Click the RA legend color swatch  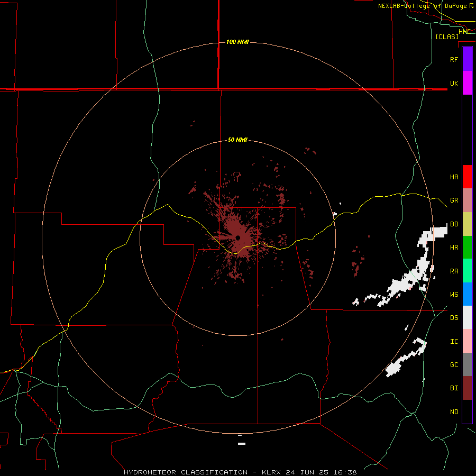tap(467, 271)
